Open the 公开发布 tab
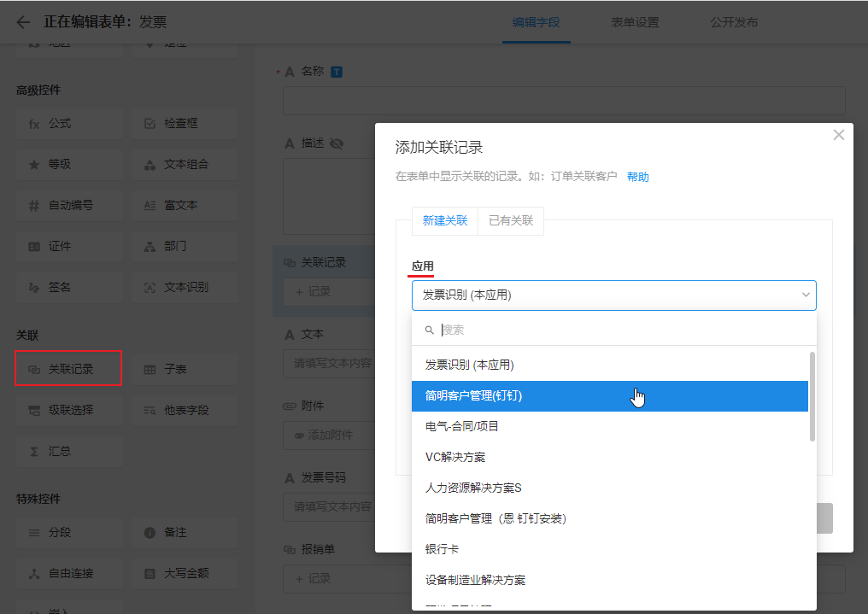This screenshot has height=614, width=868. pyautogui.click(x=734, y=22)
